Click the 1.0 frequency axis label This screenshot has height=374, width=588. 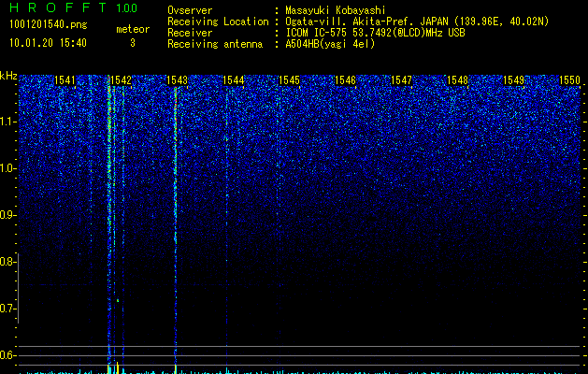(x=7, y=168)
